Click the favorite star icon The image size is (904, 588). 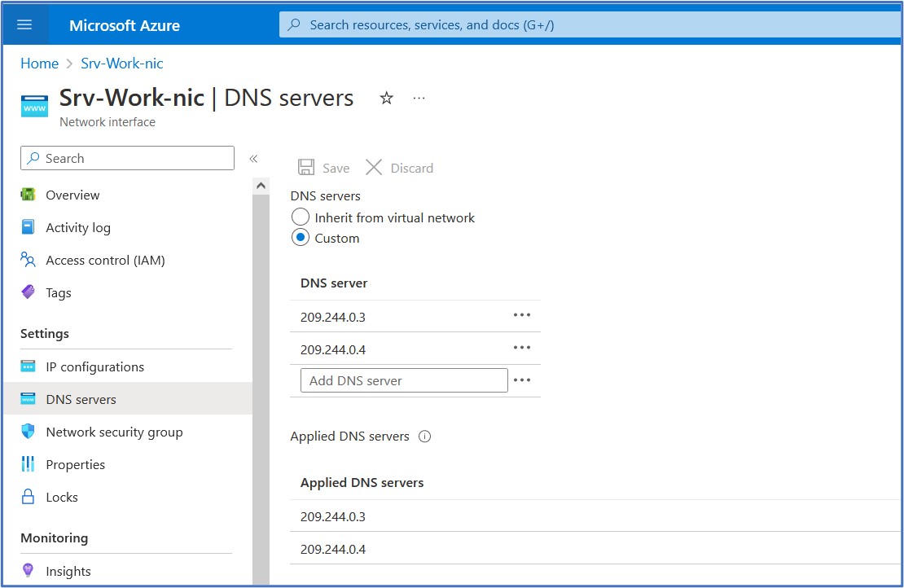point(387,99)
